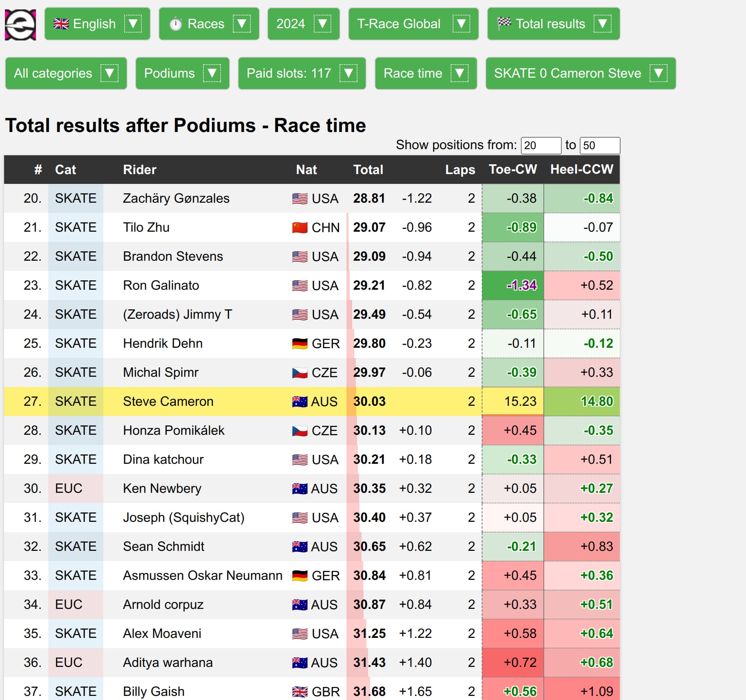Click the site logo in top-left corner
The image size is (746, 700).
20,25
